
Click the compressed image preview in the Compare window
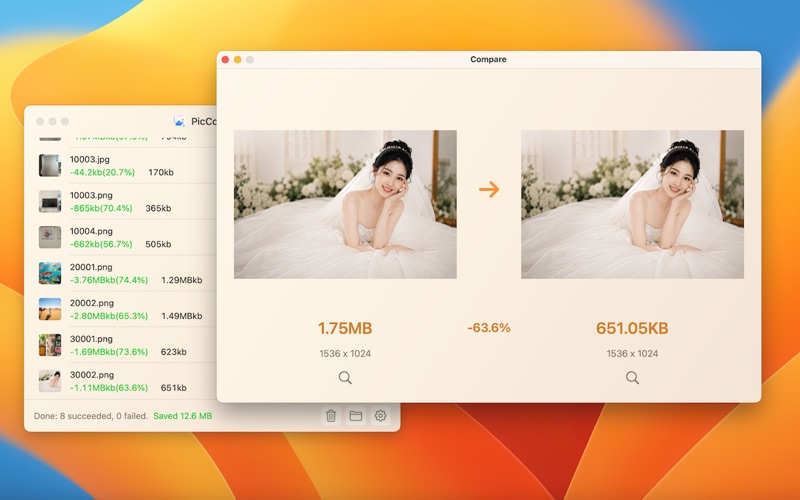tap(632, 204)
